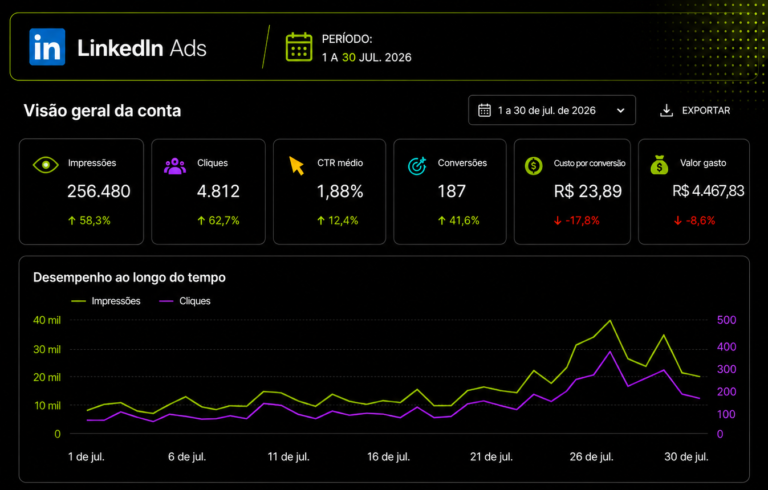Click the eye icon on Impressões card
This screenshot has height=490, width=768.
tap(45, 165)
